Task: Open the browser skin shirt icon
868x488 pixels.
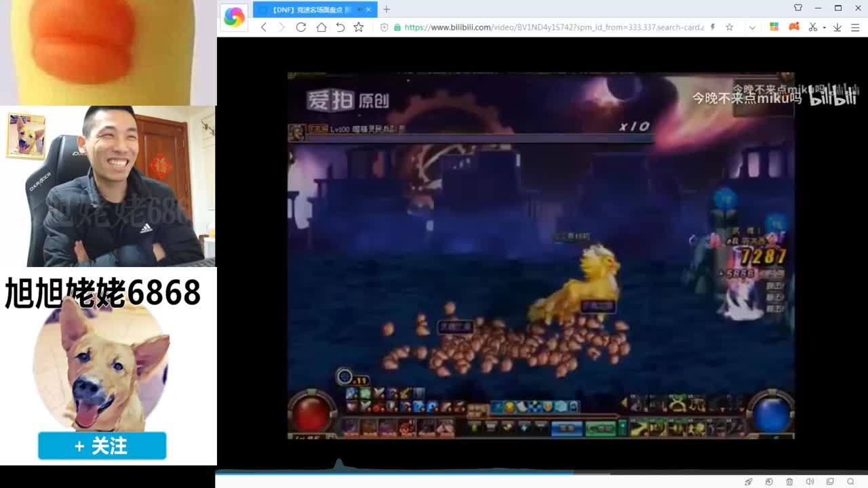Action: 798,8
